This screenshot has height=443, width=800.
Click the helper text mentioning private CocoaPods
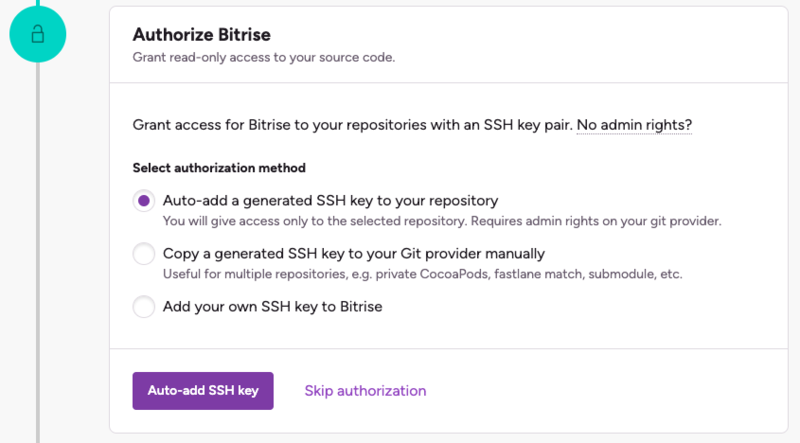coord(422,274)
